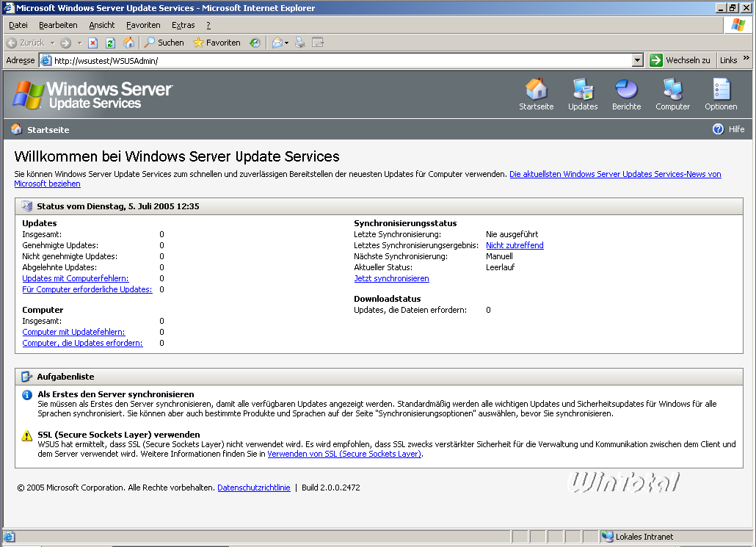Open the Startseite home icon in WSUS header

tap(536, 90)
